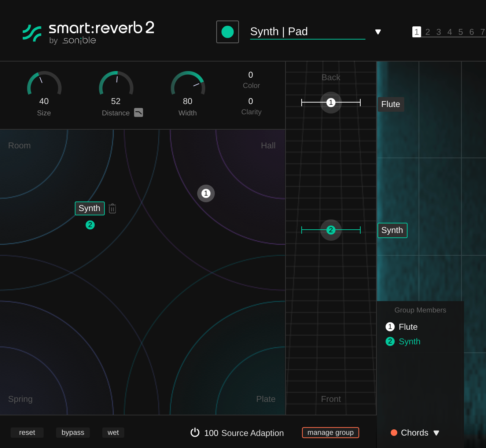The image size is (486, 448).
Task: Click the Synth | Pad profile name field
Action: tap(307, 32)
